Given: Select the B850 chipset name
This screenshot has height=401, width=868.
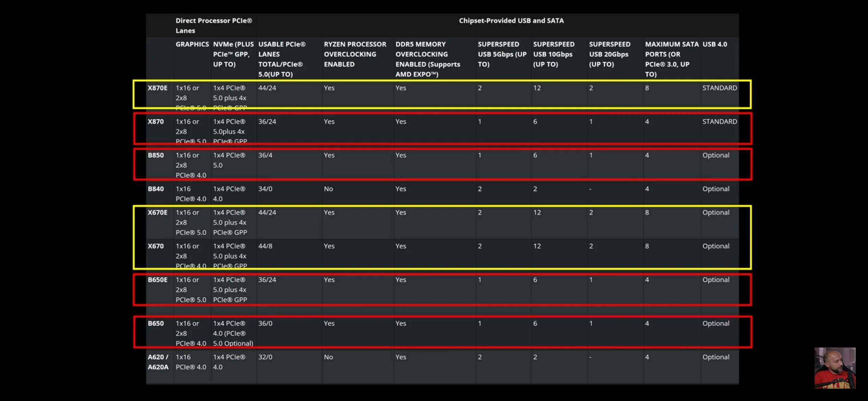Looking at the screenshot, I should click(156, 155).
